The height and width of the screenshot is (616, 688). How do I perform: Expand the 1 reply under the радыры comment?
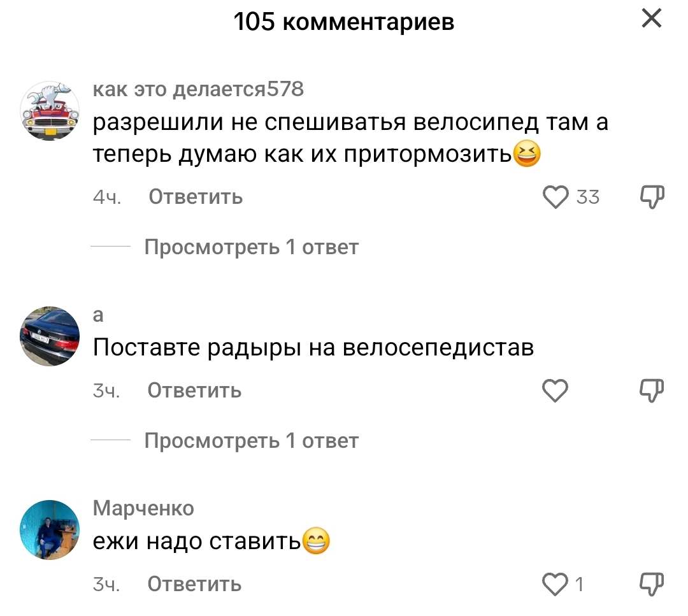coord(251,440)
